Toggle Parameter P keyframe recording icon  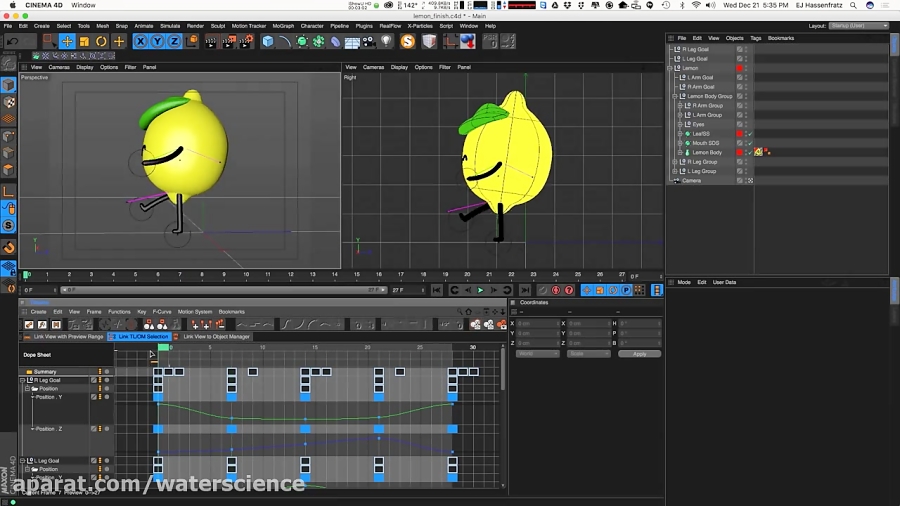point(626,290)
